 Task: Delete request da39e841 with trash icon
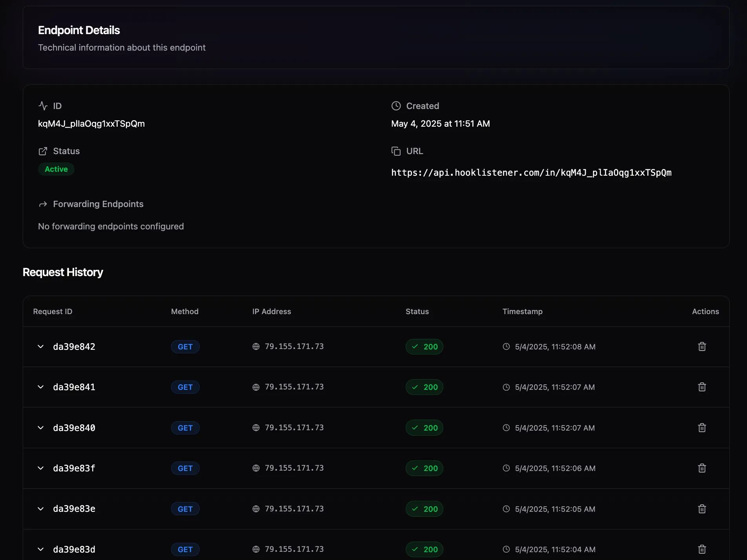click(702, 387)
